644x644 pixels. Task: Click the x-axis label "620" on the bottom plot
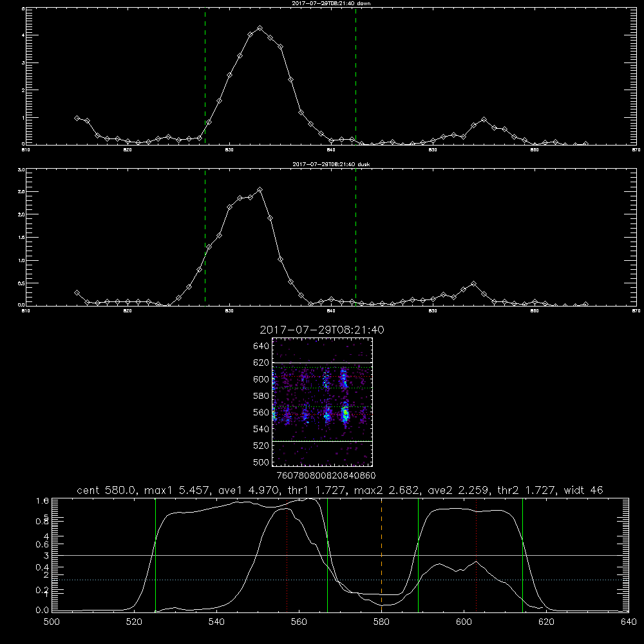(x=546, y=622)
